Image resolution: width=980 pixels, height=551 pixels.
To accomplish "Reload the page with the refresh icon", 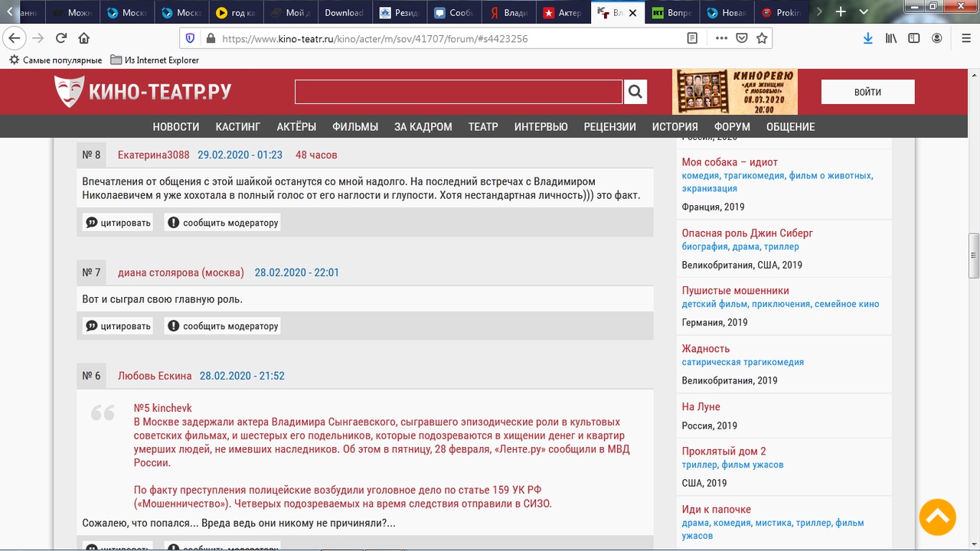I will (x=61, y=38).
